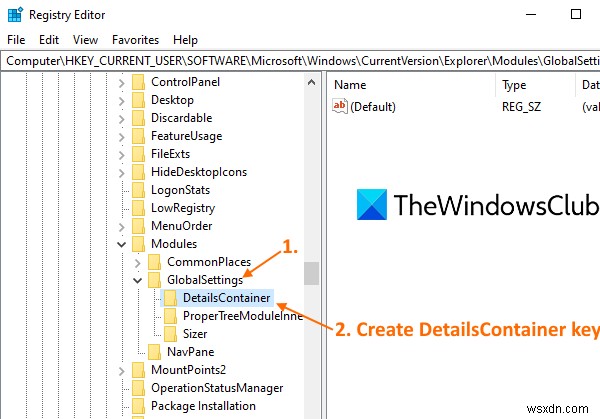Image resolution: width=600 pixels, height=419 pixels.
Task: Click the LogonStats folder icon
Action: pyautogui.click(x=139, y=190)
